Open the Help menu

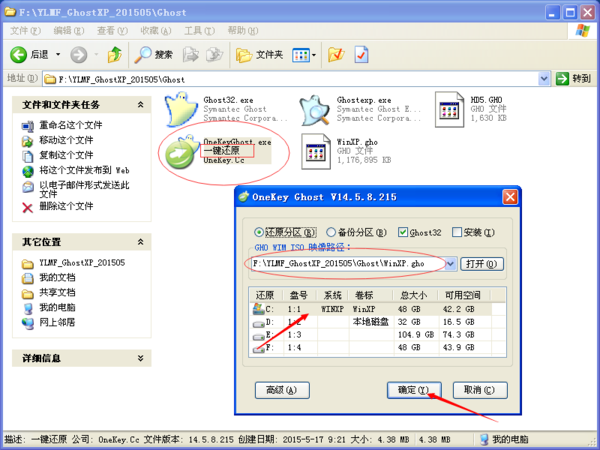tap(243, 31)
